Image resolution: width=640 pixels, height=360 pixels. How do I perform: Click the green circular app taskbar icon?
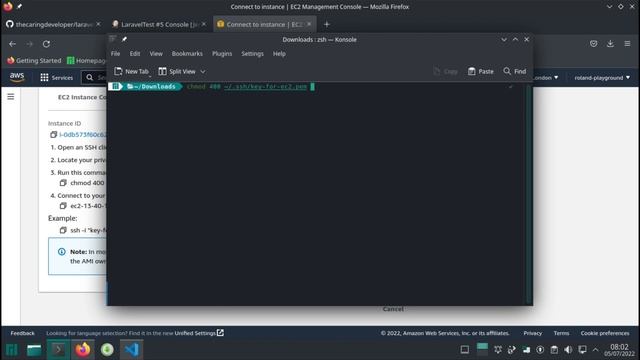[107, 350]
